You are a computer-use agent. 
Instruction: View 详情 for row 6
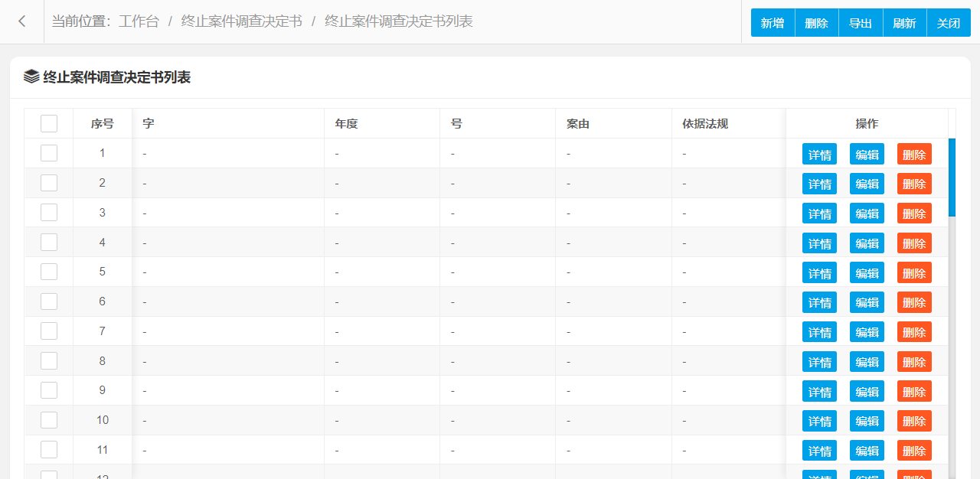click(819, 302)
